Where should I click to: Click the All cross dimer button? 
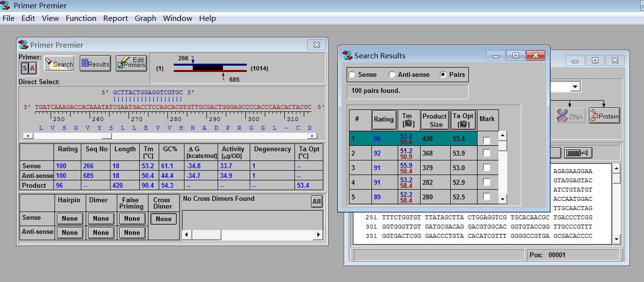pos(316,202)
